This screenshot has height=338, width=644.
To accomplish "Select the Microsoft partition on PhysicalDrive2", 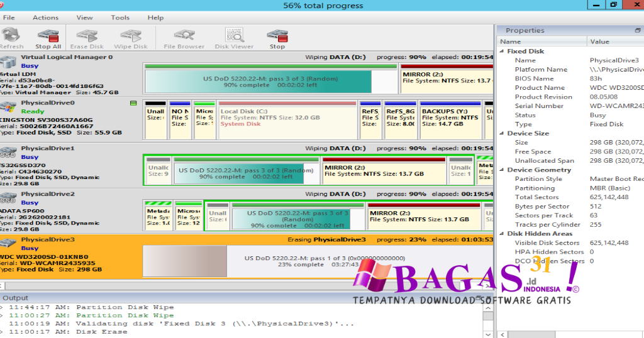I will [189, 216].
